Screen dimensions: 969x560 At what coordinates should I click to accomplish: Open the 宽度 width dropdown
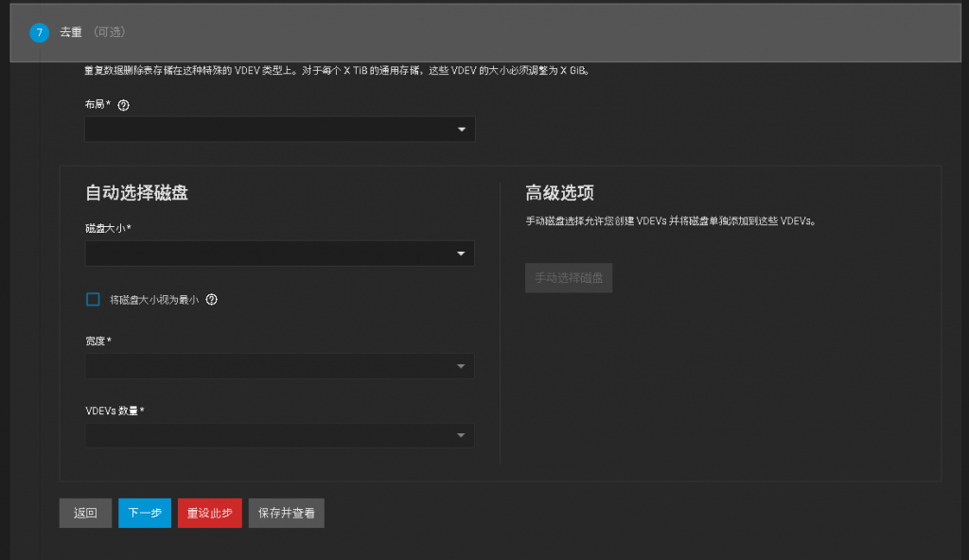click(x=270, y=366)
